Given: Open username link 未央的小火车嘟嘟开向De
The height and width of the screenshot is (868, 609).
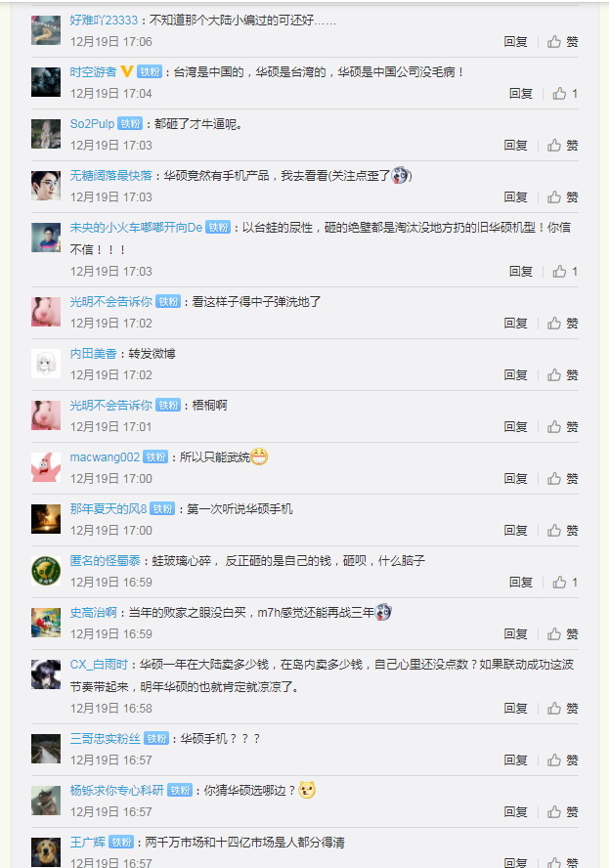Looking at the screenshot, I should click(136, 228).
